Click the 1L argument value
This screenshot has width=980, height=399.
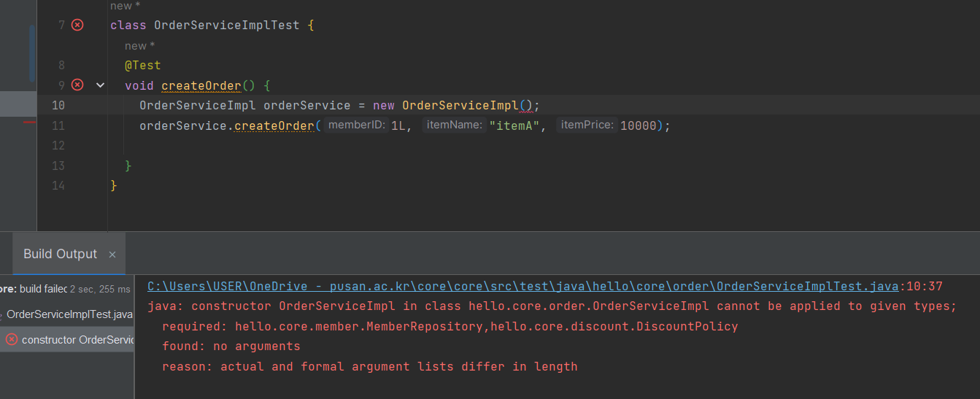pos(399,125)
